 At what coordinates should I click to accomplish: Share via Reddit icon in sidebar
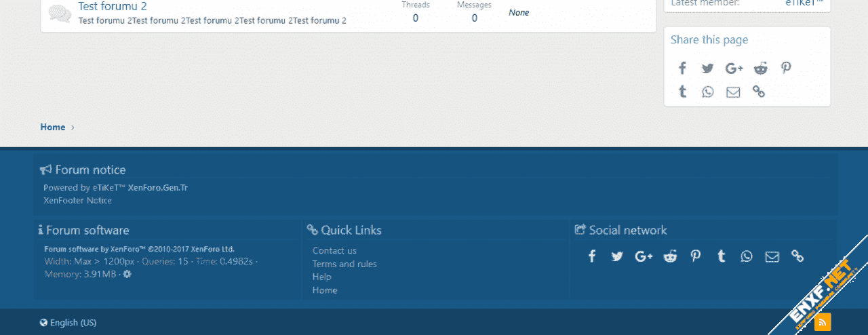tap(761, 68)
